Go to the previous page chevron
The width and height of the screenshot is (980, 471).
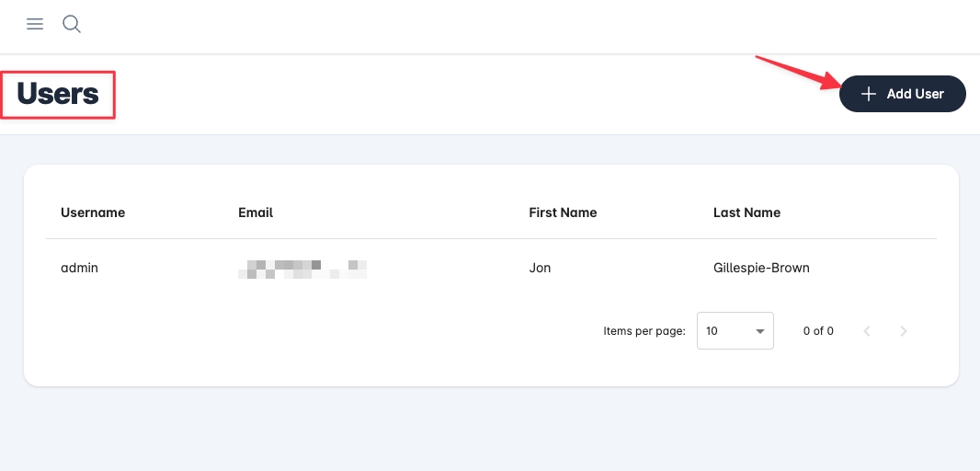point(867,331)
